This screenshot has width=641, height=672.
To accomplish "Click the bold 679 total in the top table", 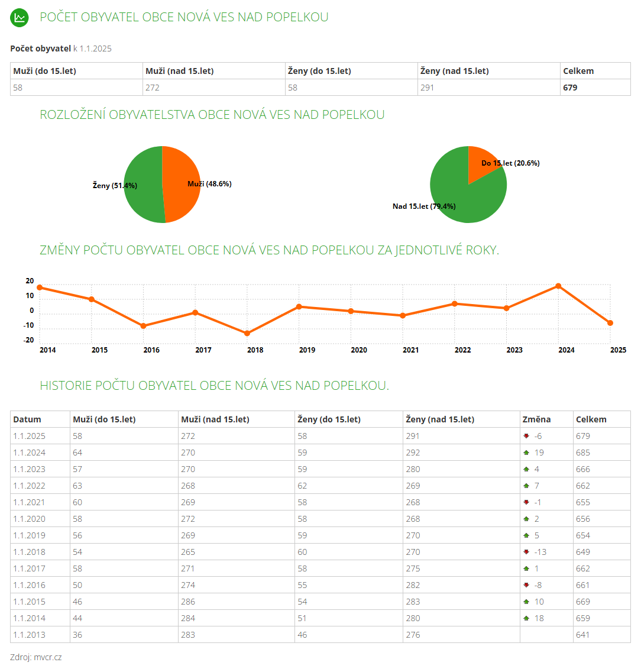I will click(x=570, y=88).
